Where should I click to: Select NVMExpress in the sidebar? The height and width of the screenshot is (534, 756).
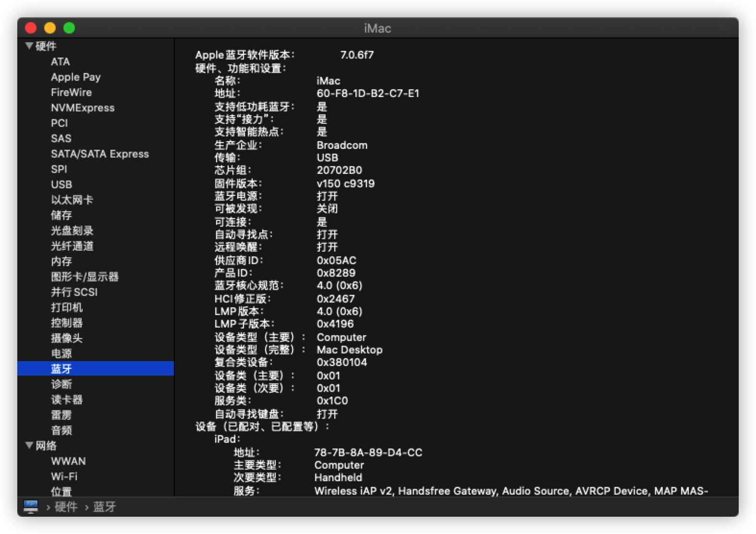click(83, 108)
